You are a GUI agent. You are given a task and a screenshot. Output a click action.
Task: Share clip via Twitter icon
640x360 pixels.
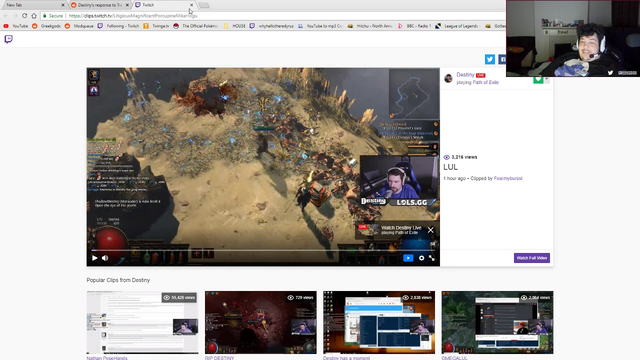(x=490, y=59)
